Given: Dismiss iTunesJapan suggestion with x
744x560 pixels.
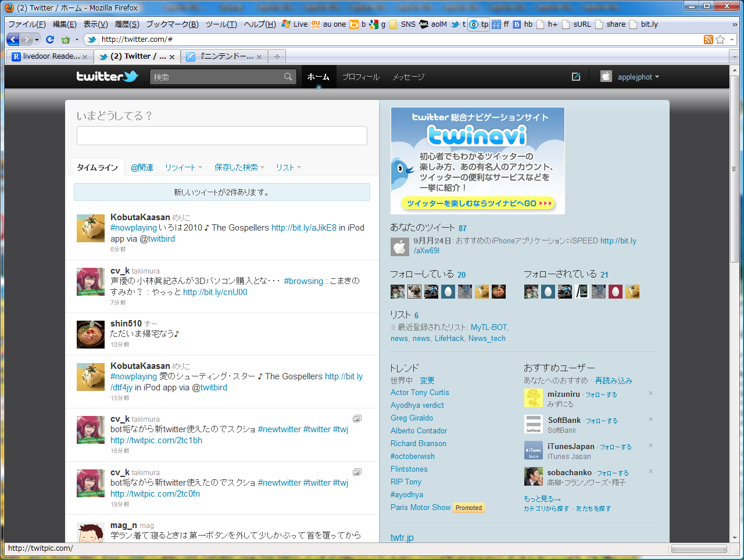Looking at the screenshot, I should coord(651,446).
